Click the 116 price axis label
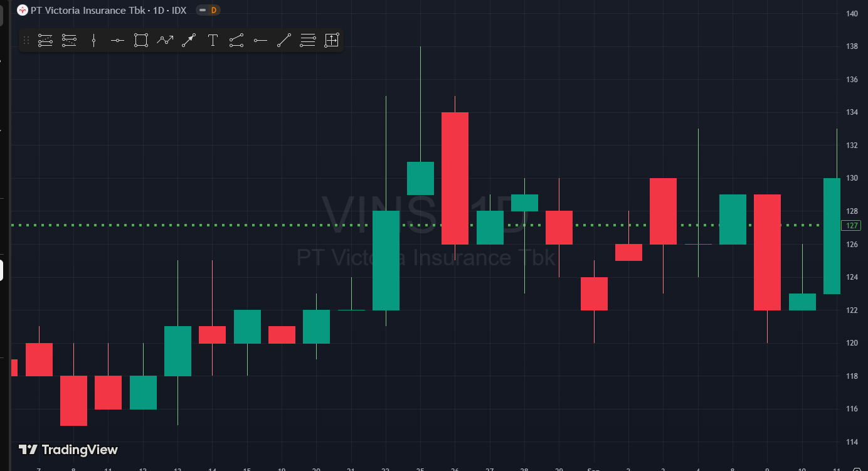The width and height of the screenshot is (868, 471). 852,409
